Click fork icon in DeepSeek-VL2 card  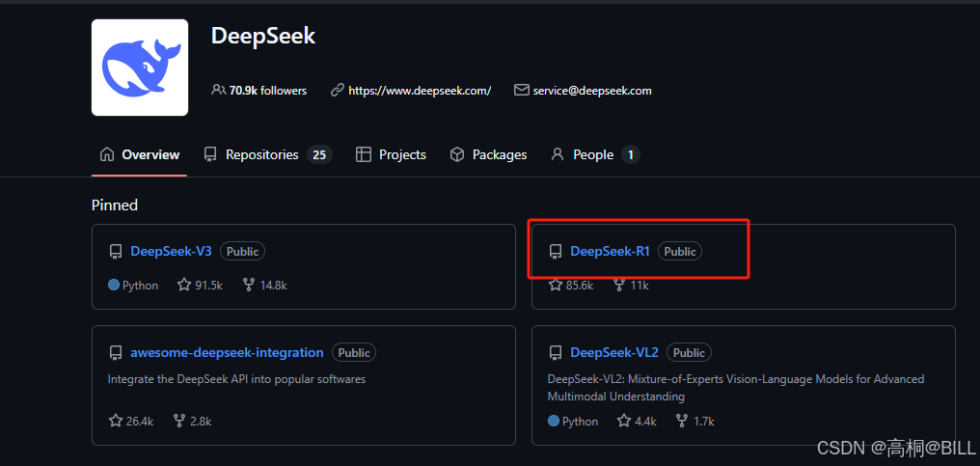coord(683,421)
